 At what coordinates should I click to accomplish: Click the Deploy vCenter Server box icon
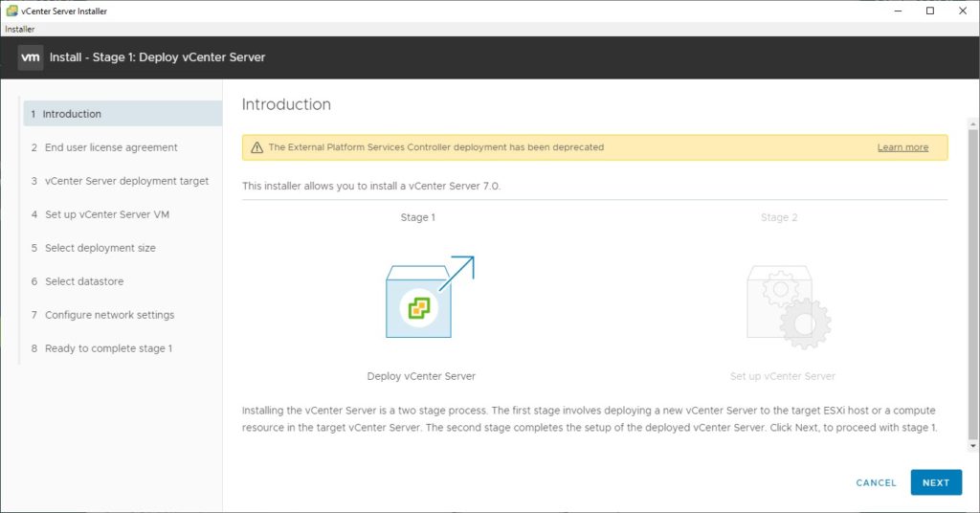coord(420,301)
